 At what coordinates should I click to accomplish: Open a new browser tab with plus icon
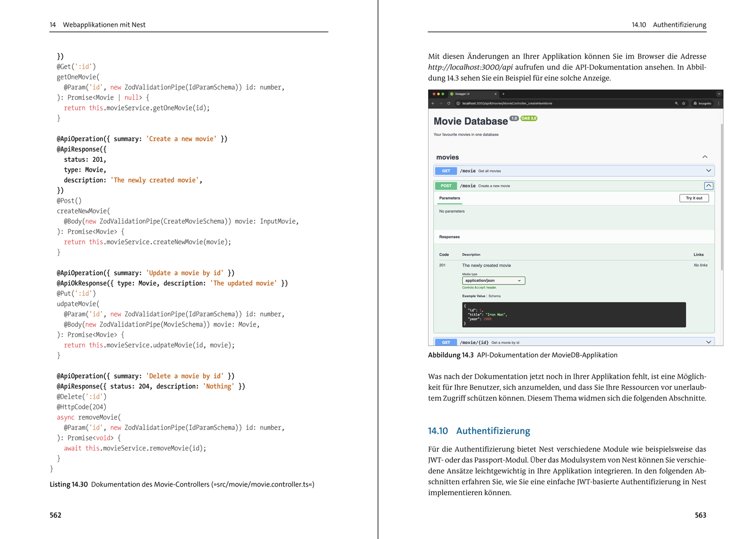click(x=503, y=94)
